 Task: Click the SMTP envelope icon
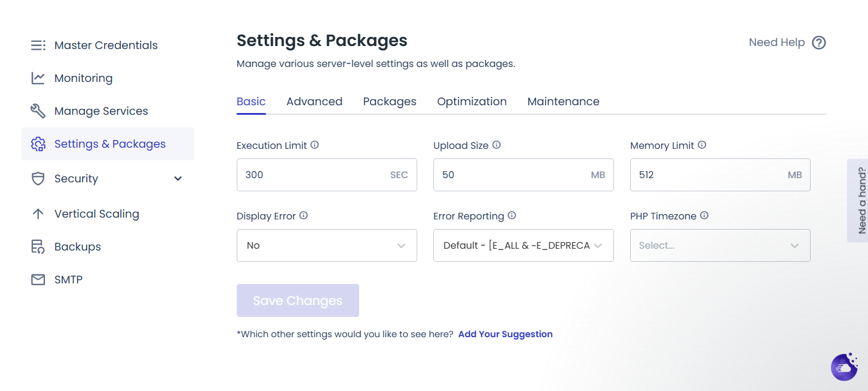tap(38, 280)
